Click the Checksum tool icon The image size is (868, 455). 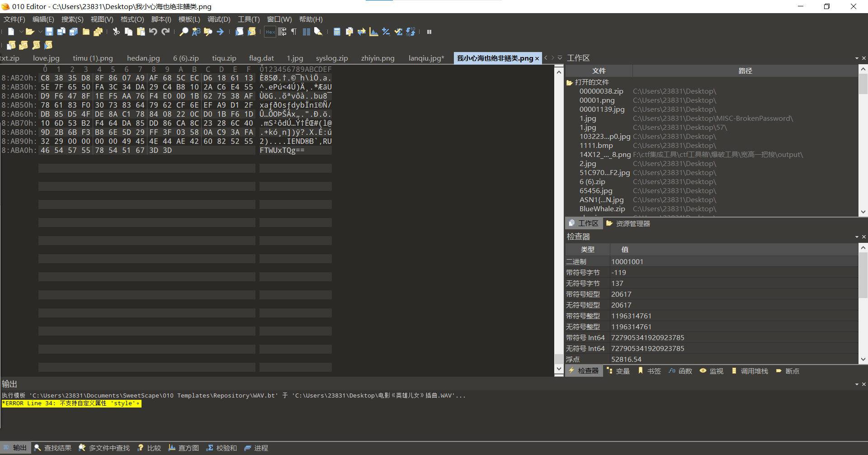tap(398, 32)
